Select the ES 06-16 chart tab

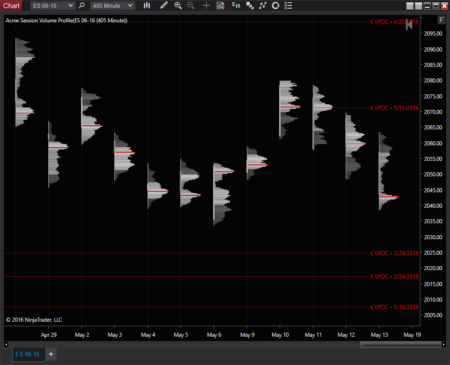28,354
